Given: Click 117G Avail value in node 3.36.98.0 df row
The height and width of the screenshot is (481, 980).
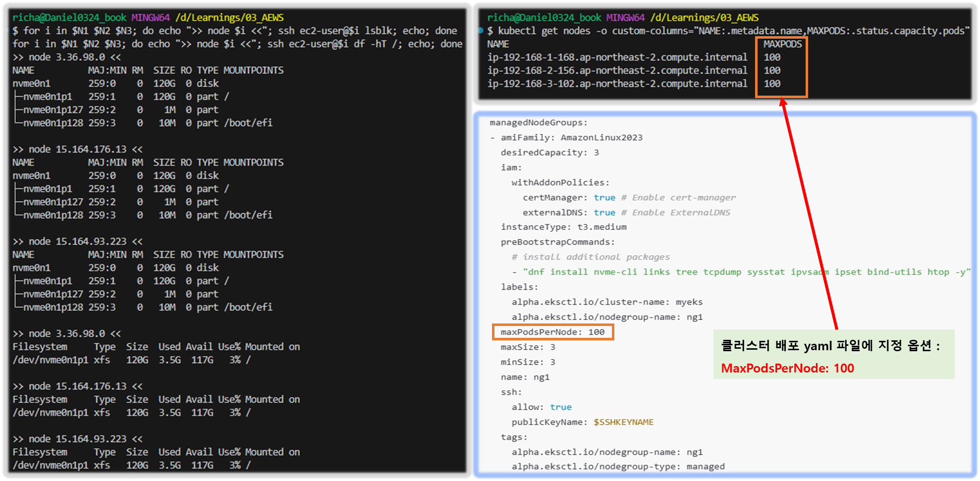Looking at the screenshot, I should (202, 360).
